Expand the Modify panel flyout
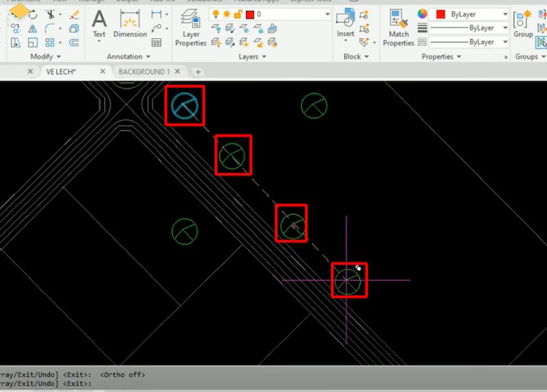Viewport: 547px width, 392px height. click(x=45, y=56)
